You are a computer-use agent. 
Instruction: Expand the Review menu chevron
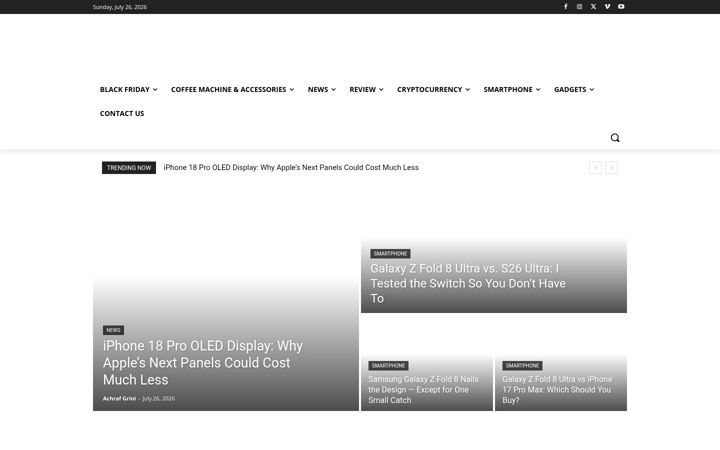(x=381, y=90)
